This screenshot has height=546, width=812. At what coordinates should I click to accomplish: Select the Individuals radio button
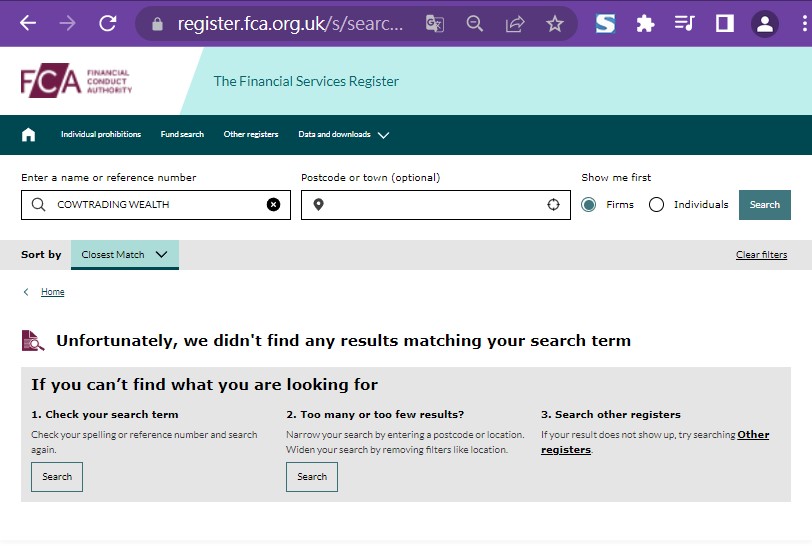click(x=656, y=205)
